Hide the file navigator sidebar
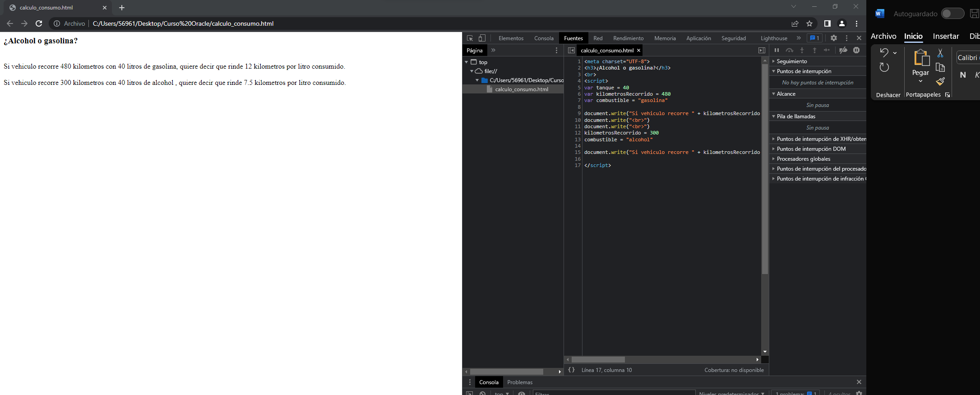 pos(571,51)
